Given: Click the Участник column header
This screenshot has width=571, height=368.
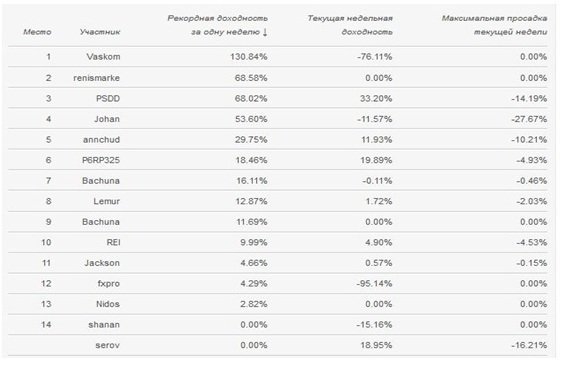Looking at the screenshot, I should click(100, 32).
